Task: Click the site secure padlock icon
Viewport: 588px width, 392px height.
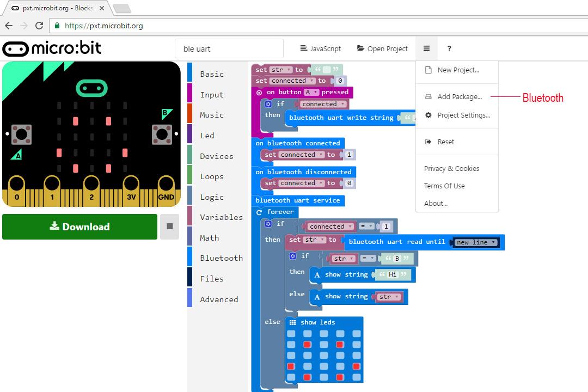Action: coord(57,26)
